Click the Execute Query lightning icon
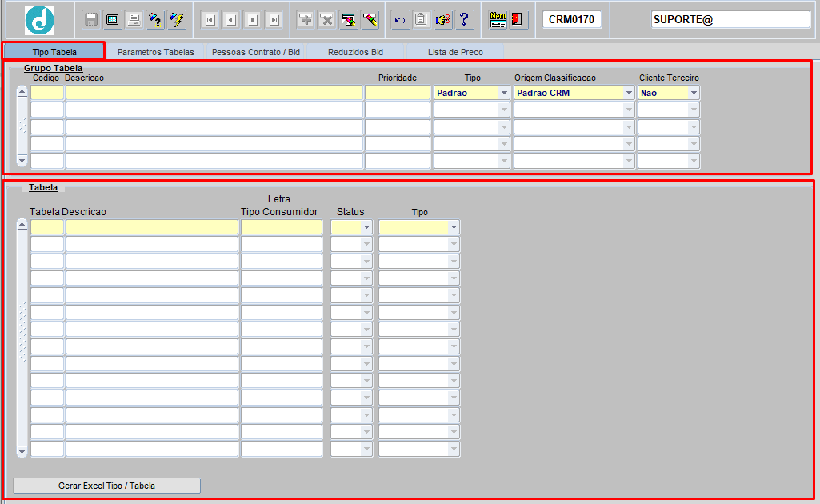This screenshot has height=504, width=820. (178, 20)
